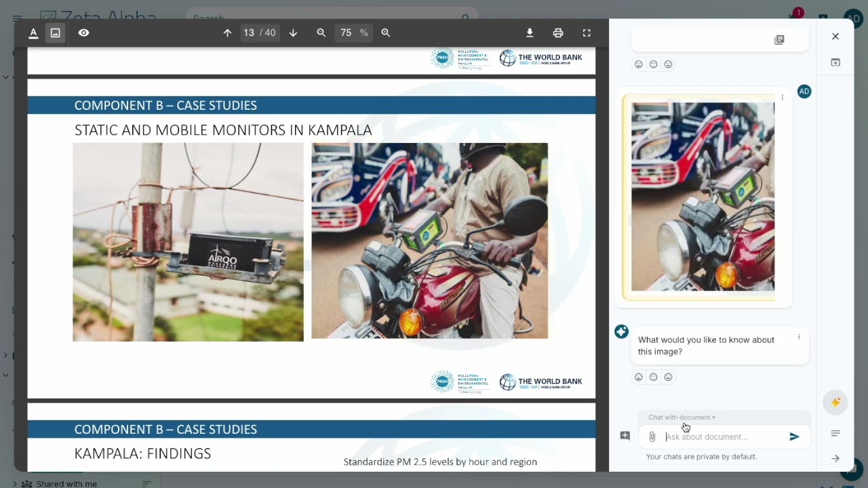Select the Airoo static monitor photo

189,242
